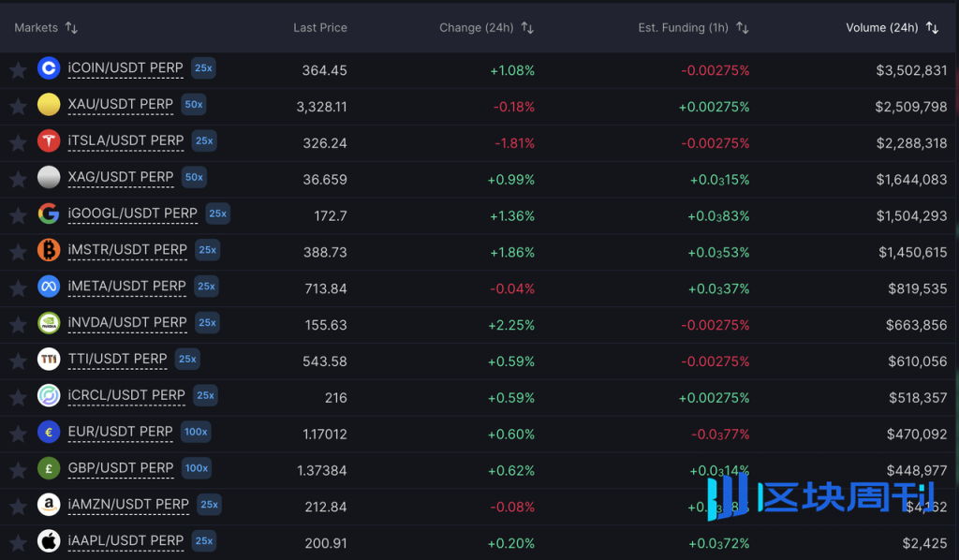Click the TTI market logo icon
The height and width of the screenshot is (560, 959).
(49, 359)
